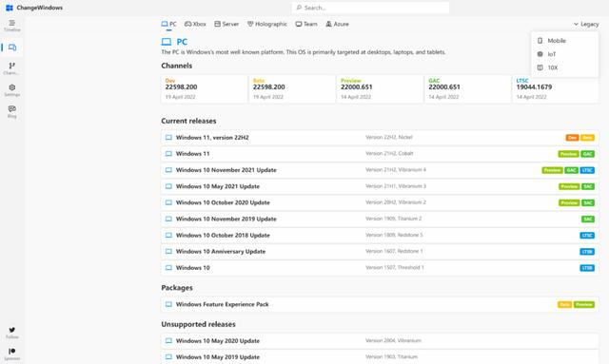Open Windows 10 May 2019 Update
Viewport: 609px width, 364px height.
pyautogui.click(x=380, y=357)
